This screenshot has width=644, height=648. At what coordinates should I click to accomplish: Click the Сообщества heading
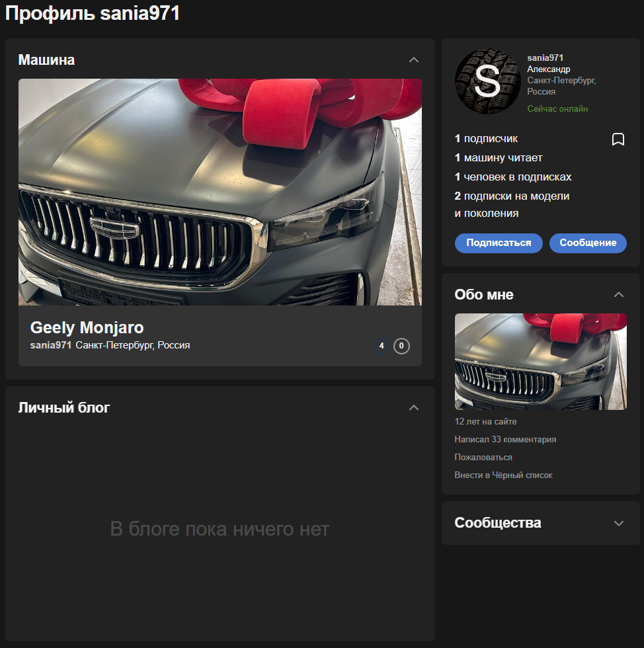pyautogui.click(x=498, y=523)
